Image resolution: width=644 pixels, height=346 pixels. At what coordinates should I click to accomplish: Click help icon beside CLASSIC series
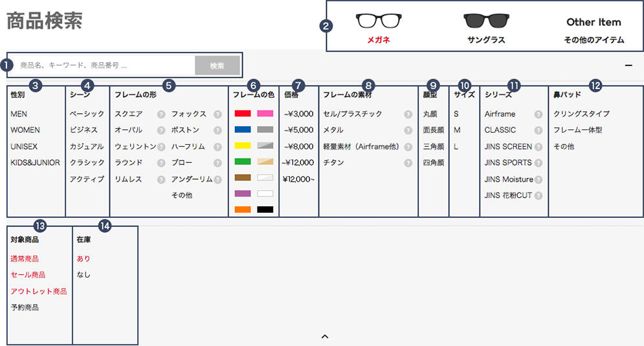(539, 130)
